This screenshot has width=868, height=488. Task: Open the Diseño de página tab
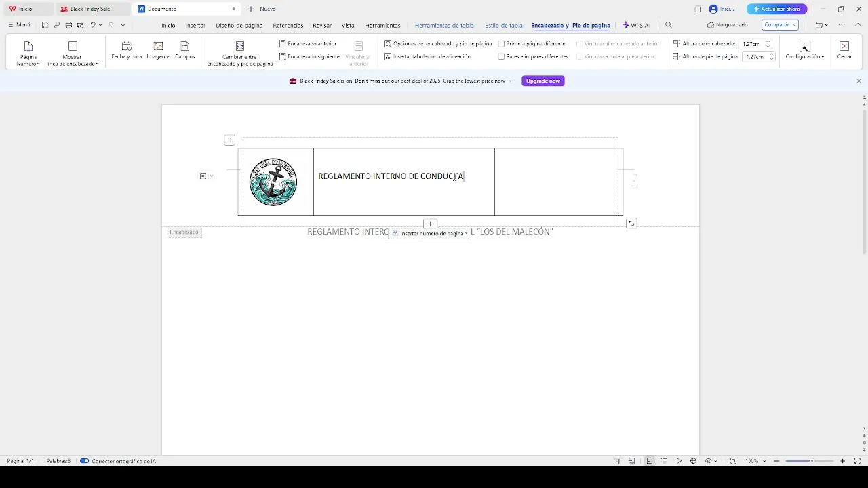pos(239,25)
